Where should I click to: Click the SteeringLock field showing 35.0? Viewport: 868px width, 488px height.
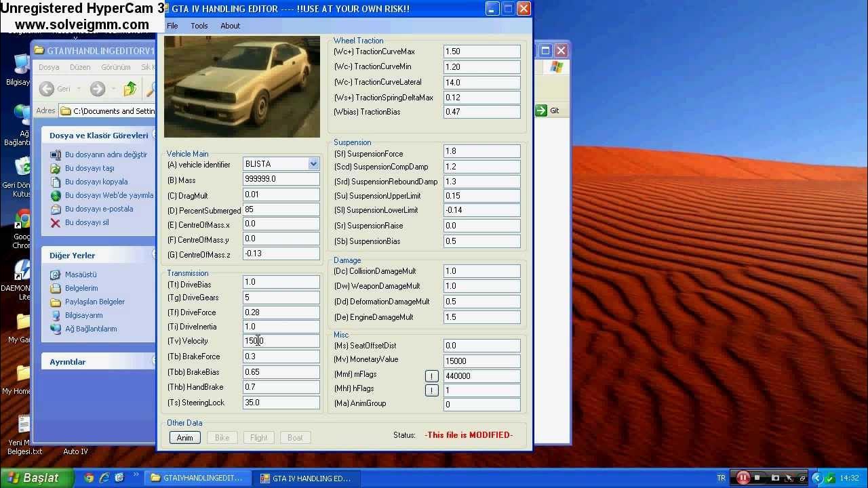(281, 403)
